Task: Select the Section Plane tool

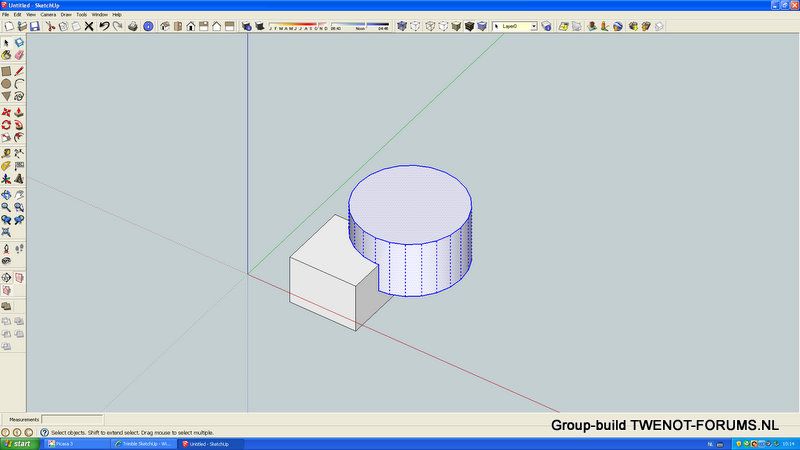Action: (x=6, y=278)
